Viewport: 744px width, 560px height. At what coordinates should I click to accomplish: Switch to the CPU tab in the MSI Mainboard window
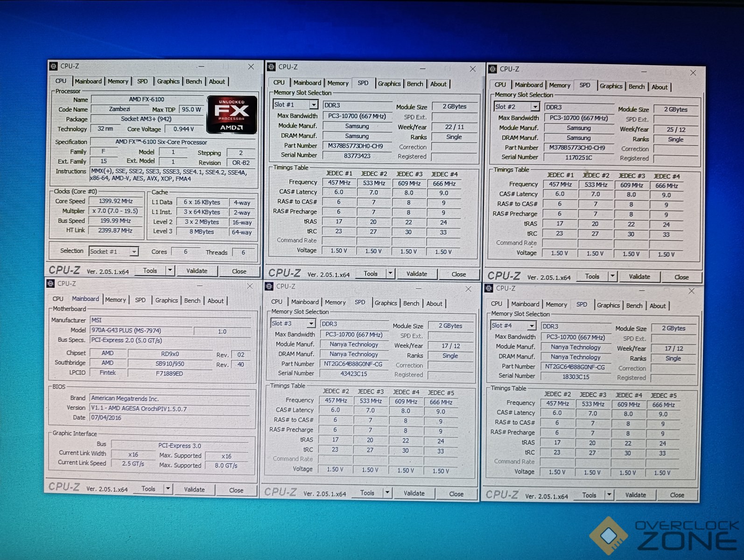tap(58, 299)
